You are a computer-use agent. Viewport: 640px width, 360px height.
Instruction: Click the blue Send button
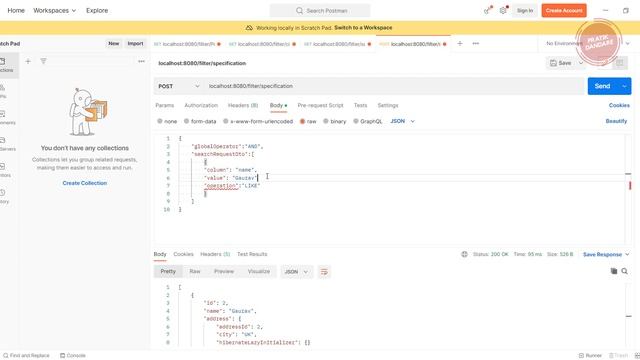[603, 86]
